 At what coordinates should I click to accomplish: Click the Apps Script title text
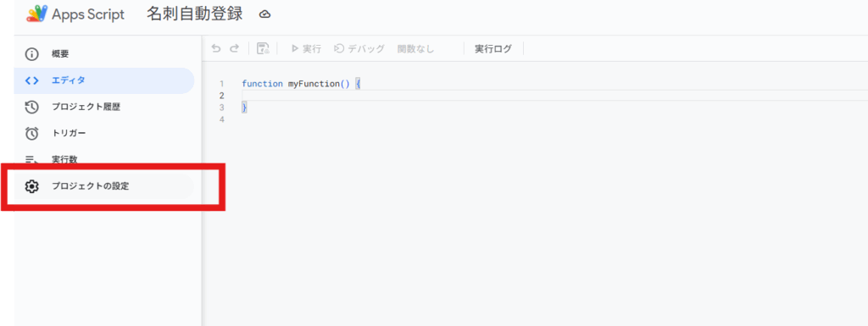pyautogui.click(x=88, y=14)
